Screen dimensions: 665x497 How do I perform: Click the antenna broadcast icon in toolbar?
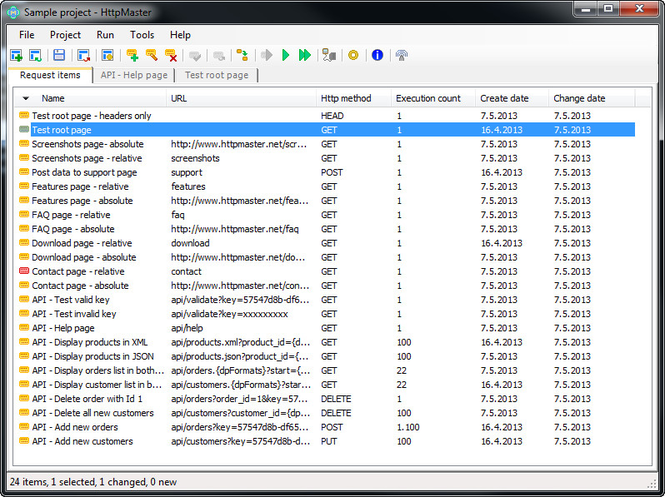[401, 55]
